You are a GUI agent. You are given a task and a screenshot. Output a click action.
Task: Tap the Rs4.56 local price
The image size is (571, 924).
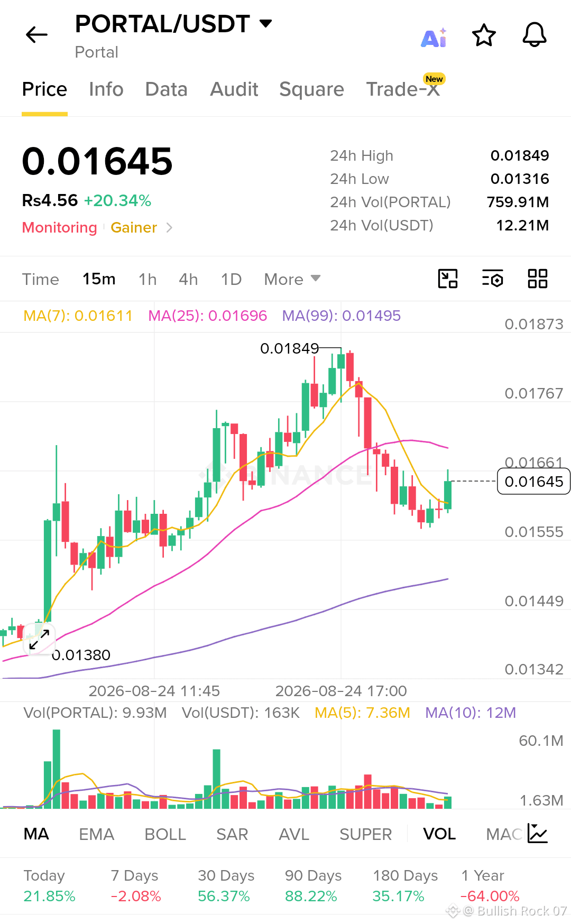click(x=50, y=200)
